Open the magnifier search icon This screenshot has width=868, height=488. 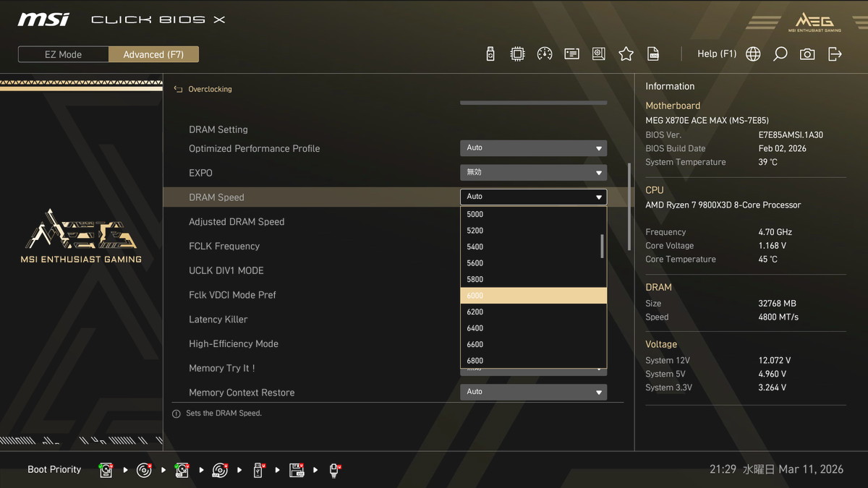click(x=780, y=54)
